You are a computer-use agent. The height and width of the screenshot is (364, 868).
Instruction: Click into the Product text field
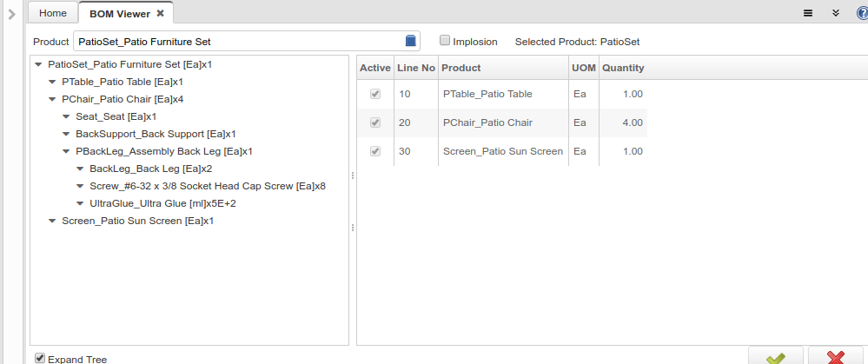tap(239, 41)
